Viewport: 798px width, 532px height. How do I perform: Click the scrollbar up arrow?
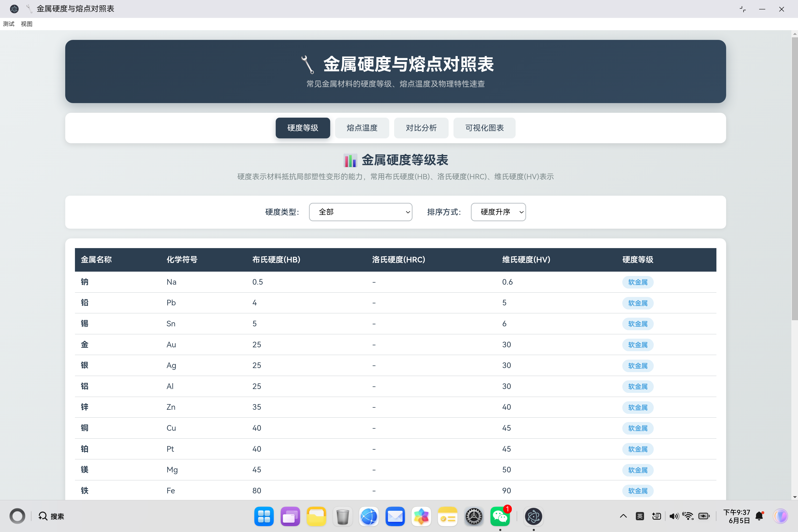[x=795, y=34]
